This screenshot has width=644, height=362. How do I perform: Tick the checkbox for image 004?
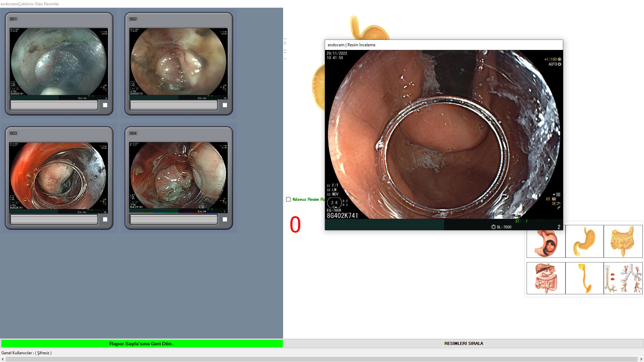tap(225, 220)
